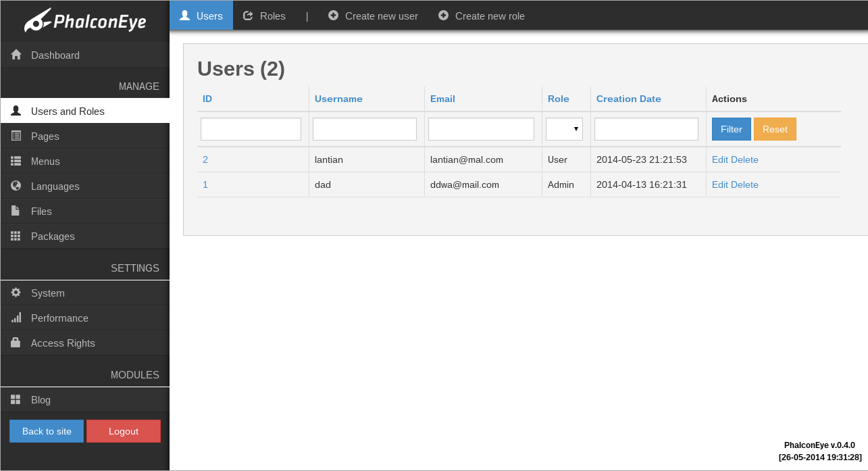
Task: Click PhalconEye v.0.4.0 version text
Action: pyautogui.click(x=819, y=445)
